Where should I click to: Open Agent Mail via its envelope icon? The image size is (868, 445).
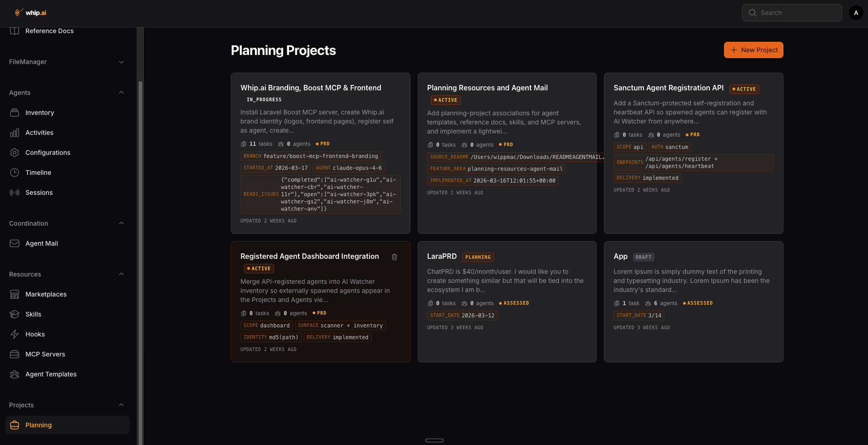15,243
